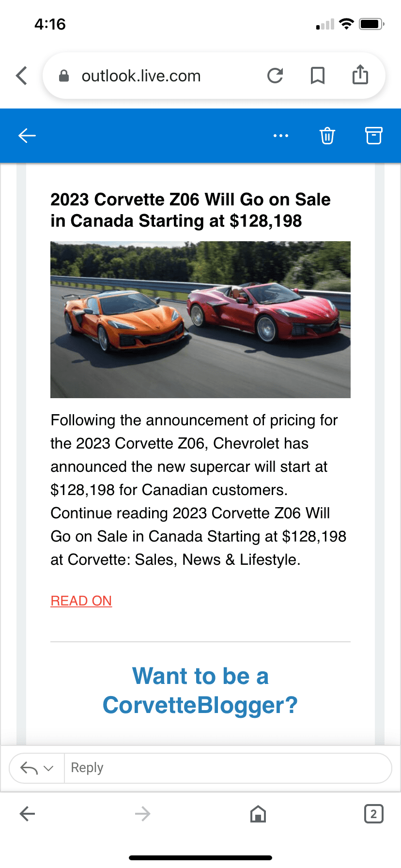Navigate forward in browser bottom bar
The width and height of the screenshot is (401, 868).
[142, 814]
